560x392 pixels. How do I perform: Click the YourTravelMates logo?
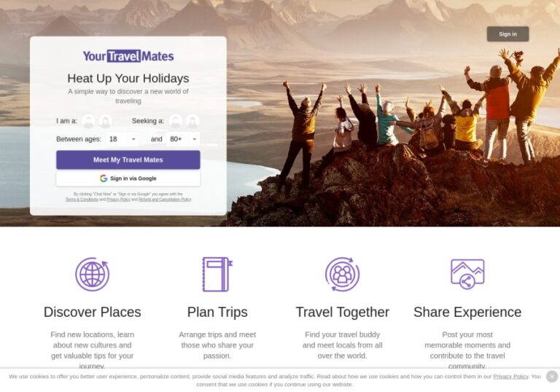pos(128,56)
